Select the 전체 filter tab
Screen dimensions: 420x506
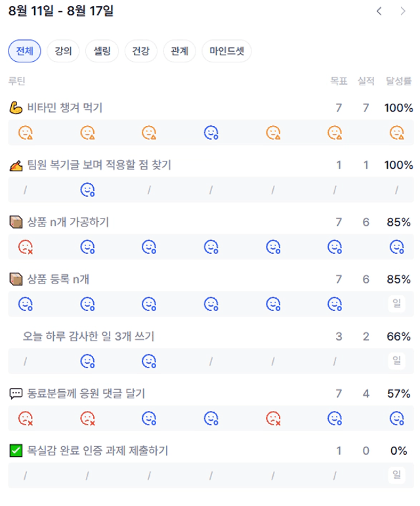click(x=24, y=51)
